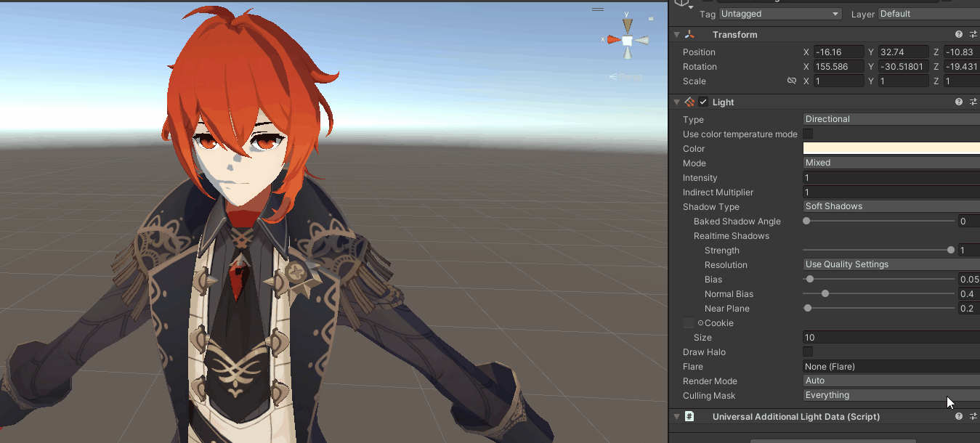980x443 pixels.
Task: Click the Light component icon
Action: 689,102
